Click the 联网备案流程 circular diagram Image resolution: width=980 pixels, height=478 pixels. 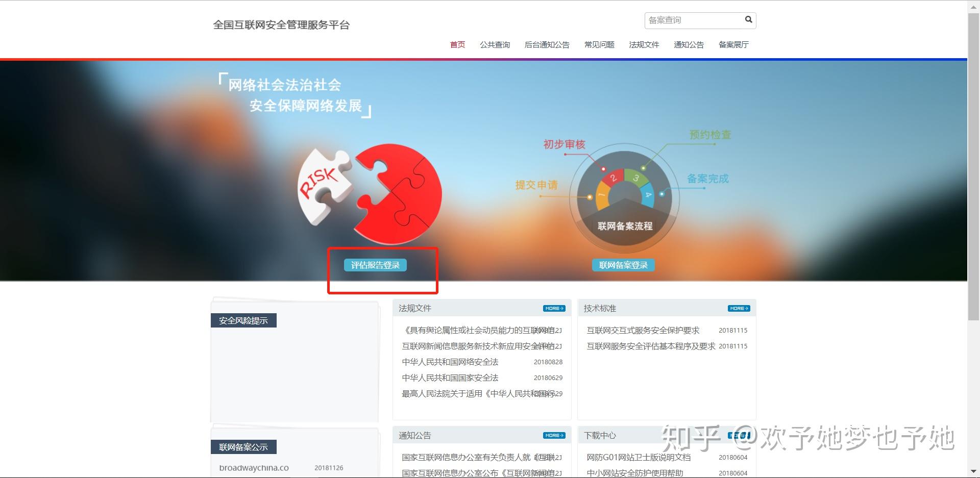[x=624, y=199]
